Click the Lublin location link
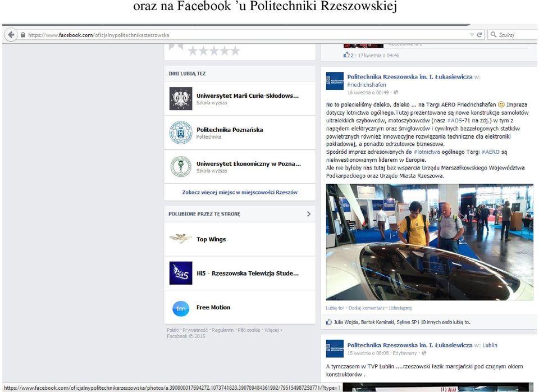The image size is (539, 392). click(x=490, y=345)
